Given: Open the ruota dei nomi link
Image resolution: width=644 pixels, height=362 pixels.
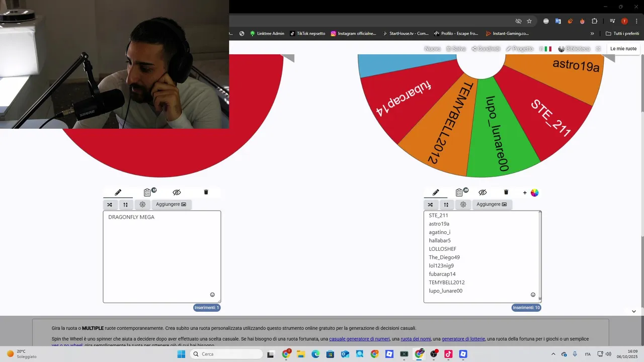Looking at the screenshot, I should [416, 339].
